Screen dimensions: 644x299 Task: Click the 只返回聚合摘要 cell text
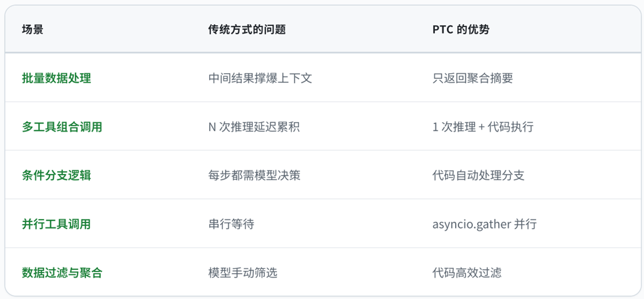click(472, 78)
